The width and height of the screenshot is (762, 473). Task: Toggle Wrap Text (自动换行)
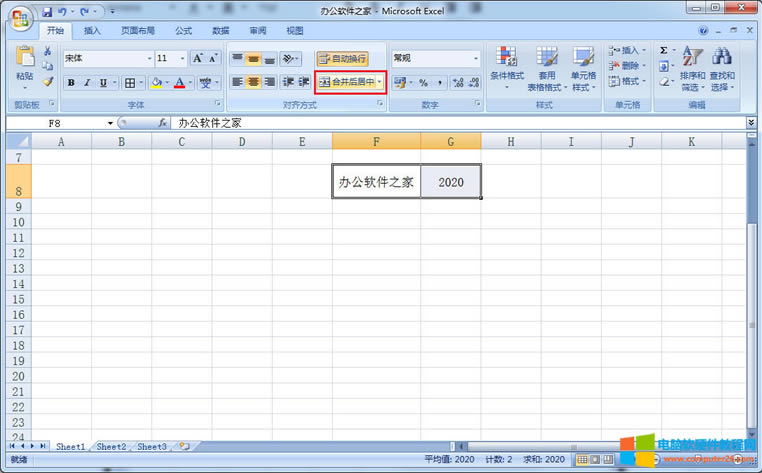(341, 59)
